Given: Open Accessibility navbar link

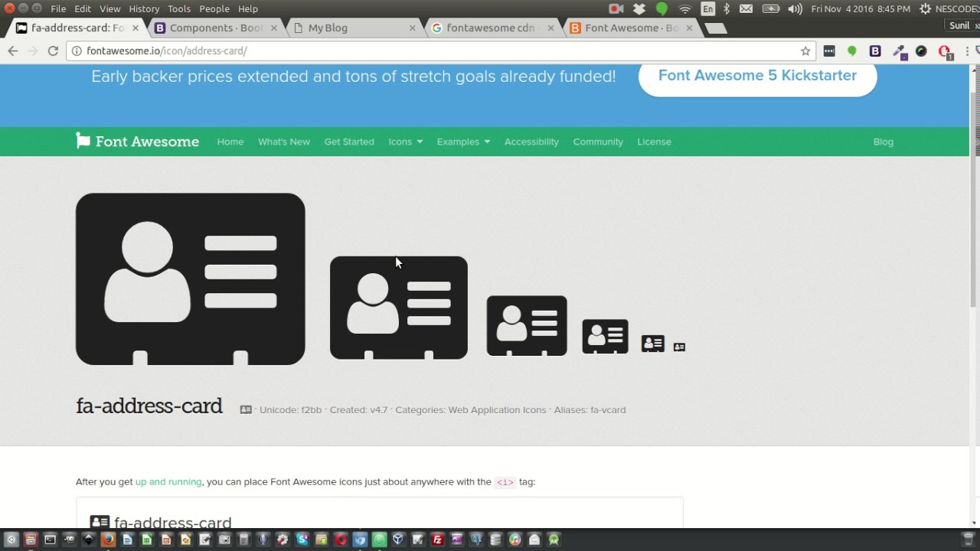Looking at the screenshot, I should [531, 142].
